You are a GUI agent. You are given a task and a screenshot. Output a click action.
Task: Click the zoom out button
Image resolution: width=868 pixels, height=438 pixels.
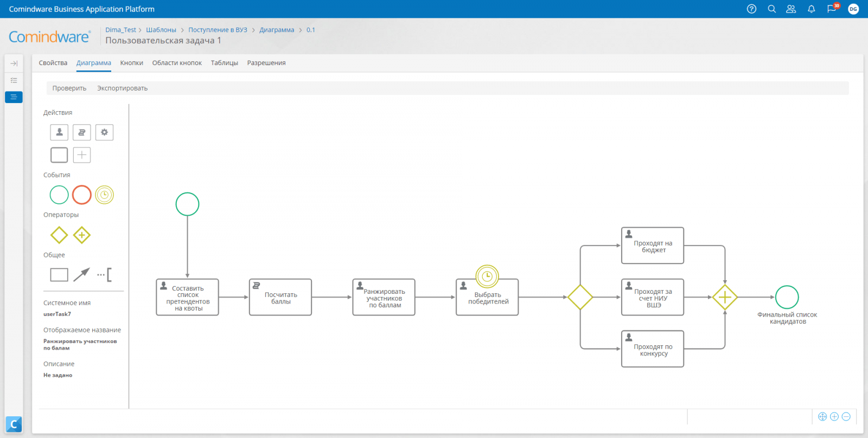(x=846, y=416)
